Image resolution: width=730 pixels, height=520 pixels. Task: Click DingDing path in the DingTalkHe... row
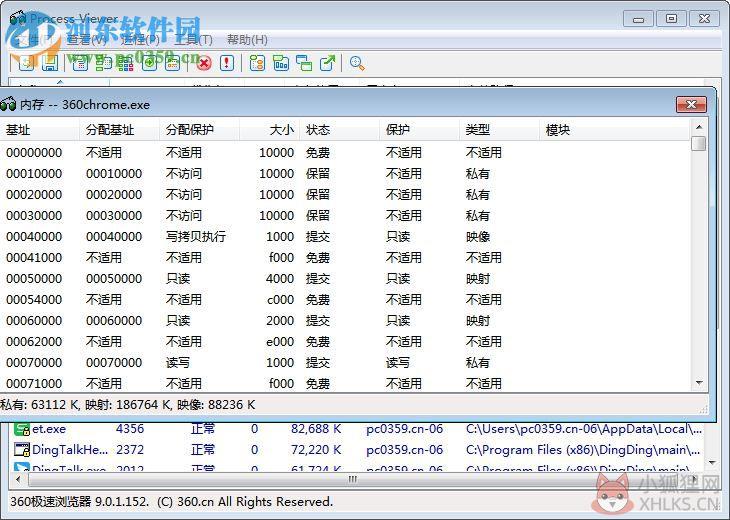(x=583, y=450)
